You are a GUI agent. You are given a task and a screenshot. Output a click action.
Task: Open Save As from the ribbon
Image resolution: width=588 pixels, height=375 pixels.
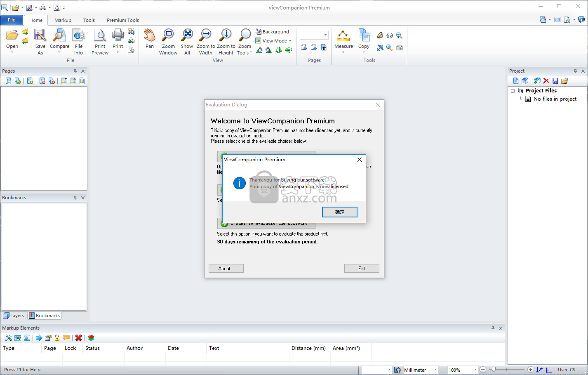(x=40, y=42)
